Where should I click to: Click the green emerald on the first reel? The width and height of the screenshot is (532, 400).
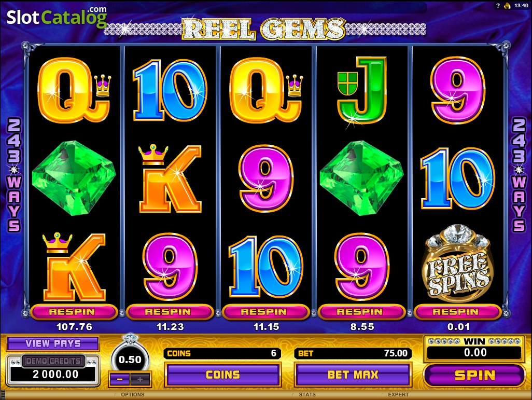click(x=74, y=178)
